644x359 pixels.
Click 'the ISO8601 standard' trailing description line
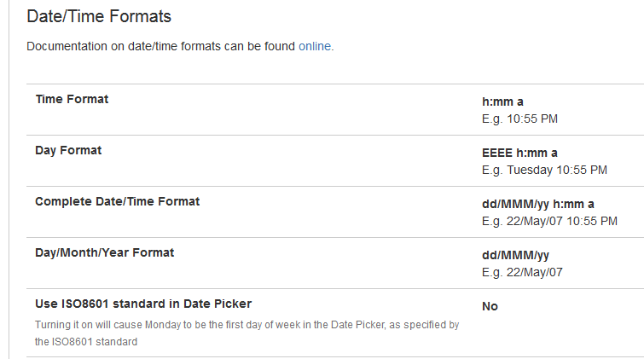click(85, 342)
